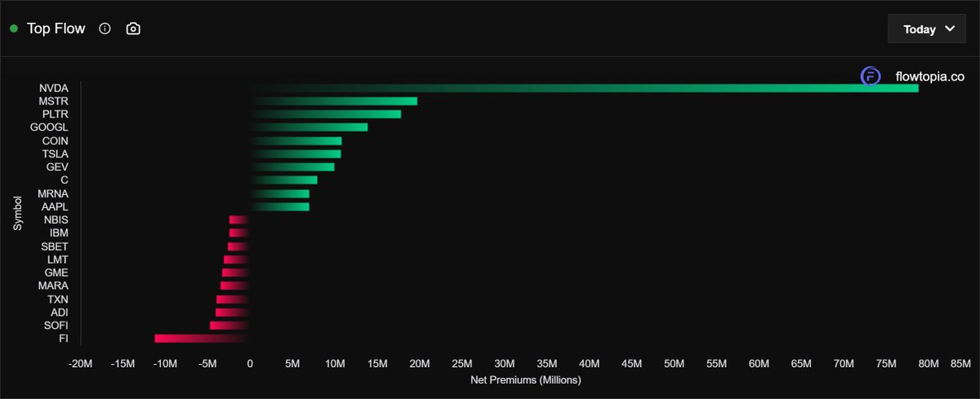Select the AAPL green bar
This screenshot has width=980, height=399.
point(280,206)
